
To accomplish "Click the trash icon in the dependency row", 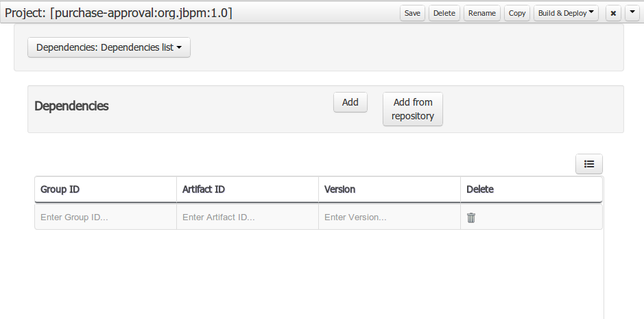I will point(471,217).
